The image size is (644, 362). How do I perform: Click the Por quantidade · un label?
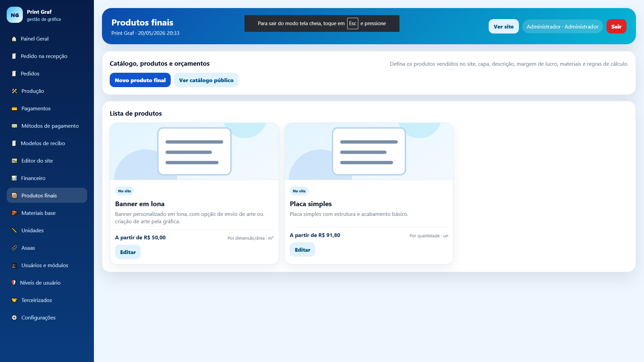point(429,236)
